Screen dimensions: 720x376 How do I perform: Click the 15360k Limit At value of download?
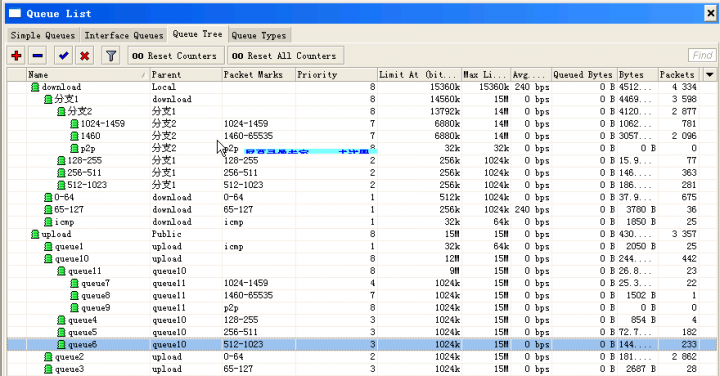click(x=445, y=87)
